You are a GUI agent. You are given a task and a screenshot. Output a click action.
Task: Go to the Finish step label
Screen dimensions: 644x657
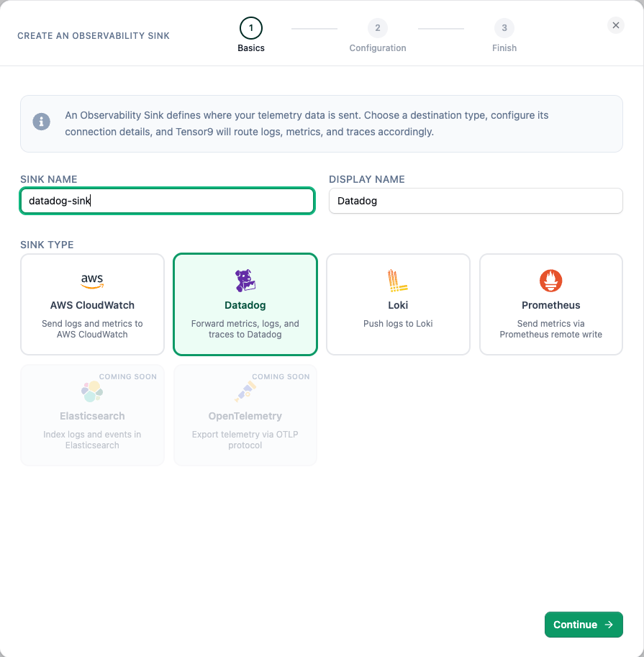coord(504,47)
